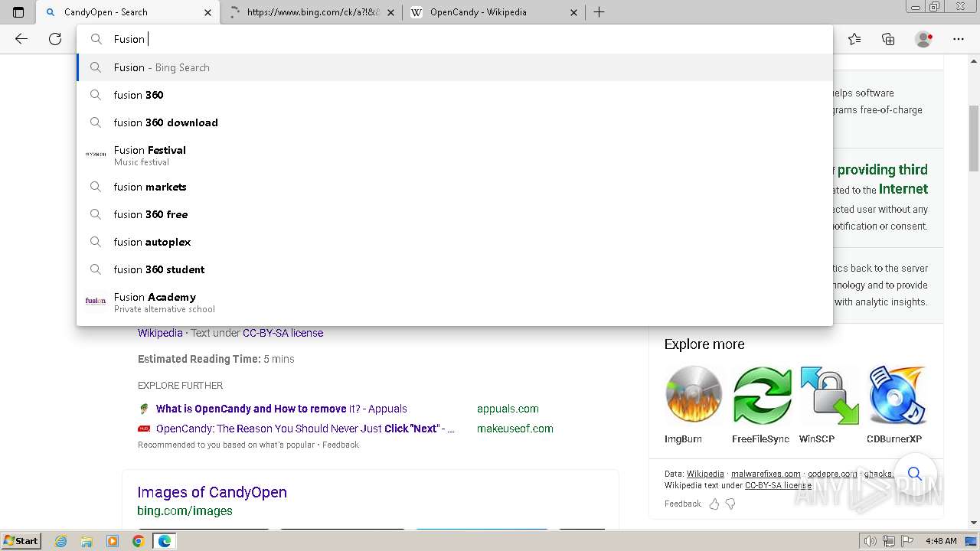Screen dimensions: 980x551
Task: Select the fusion 360 free suggestion
Action: [455, 214]
